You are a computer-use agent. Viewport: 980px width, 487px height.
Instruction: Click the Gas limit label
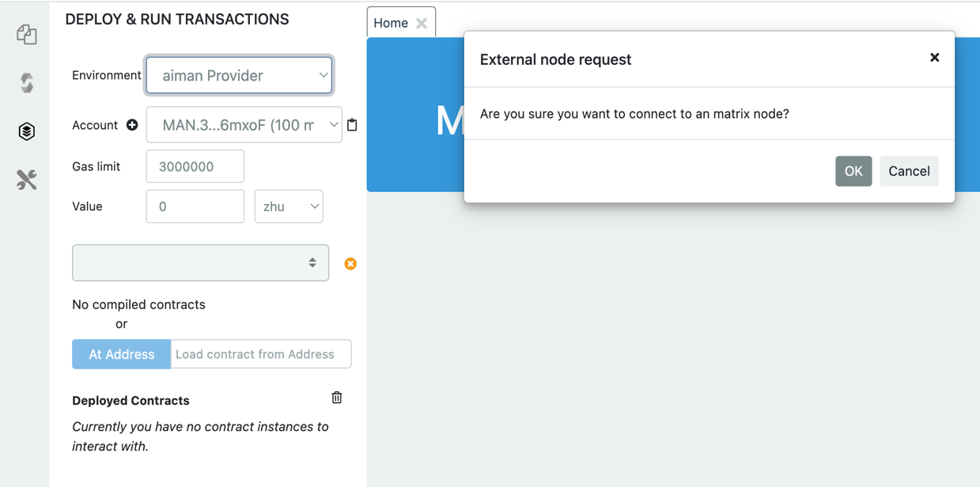(96, 167)
